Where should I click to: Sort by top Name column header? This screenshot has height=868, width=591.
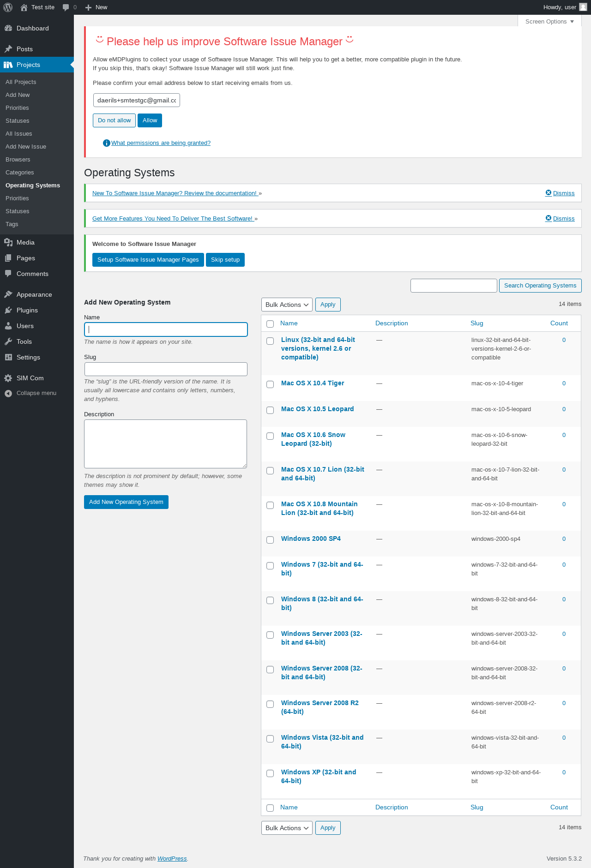(289, 323)
